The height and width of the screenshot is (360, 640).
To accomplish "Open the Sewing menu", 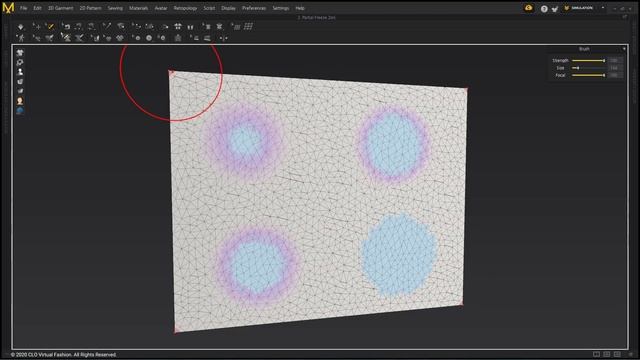I will pos(115,8).
